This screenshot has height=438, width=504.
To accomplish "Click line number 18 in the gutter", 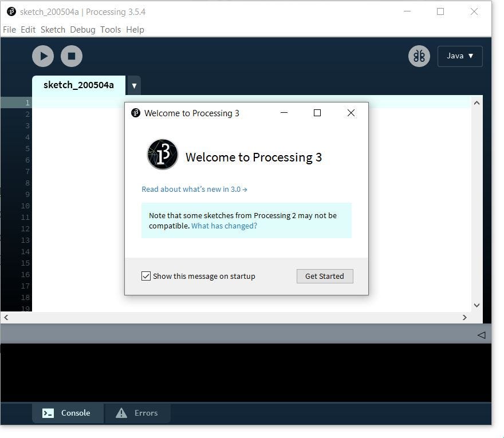I will [x=25, y=298].
